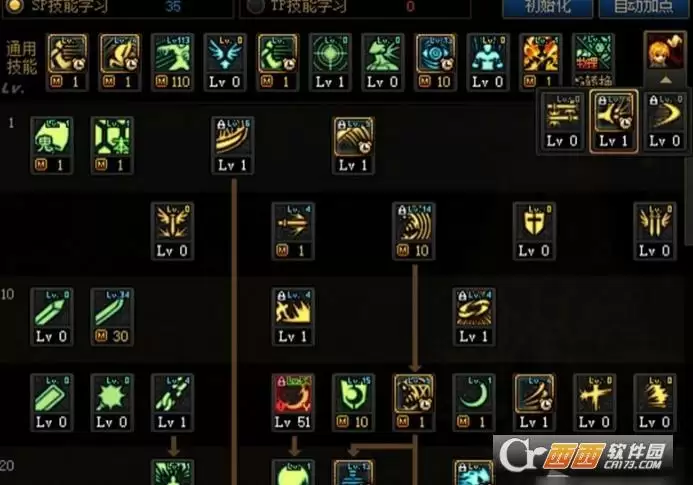This screenshot has width=693, height=485.
Task: Select the green shield skill showing 10
Action: tap(353, 402)
